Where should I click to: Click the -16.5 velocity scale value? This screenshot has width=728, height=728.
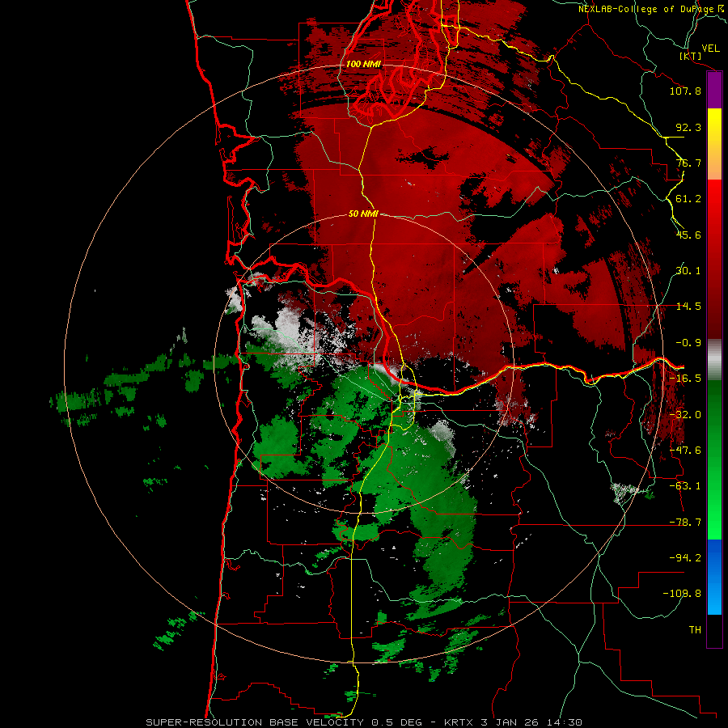click(x=685, y=379)
